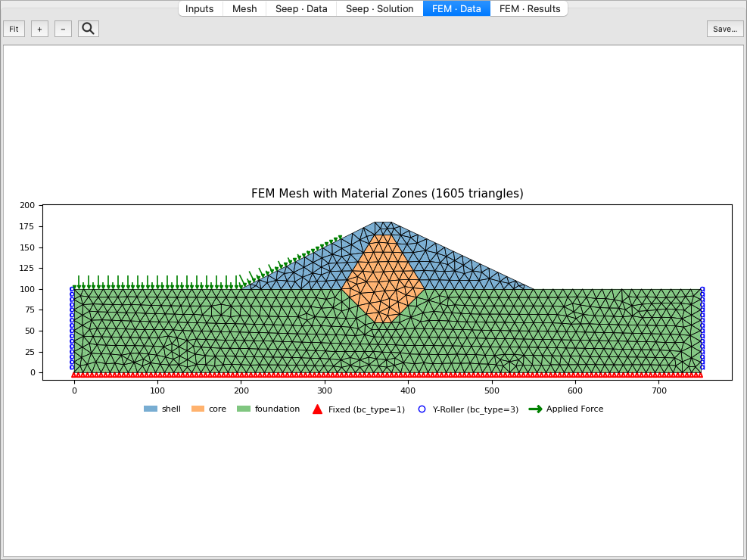Click the magnifier zoom tool icon
This screenshot has width=747, height=560.
pyautogui.click(x=88, y=29)
